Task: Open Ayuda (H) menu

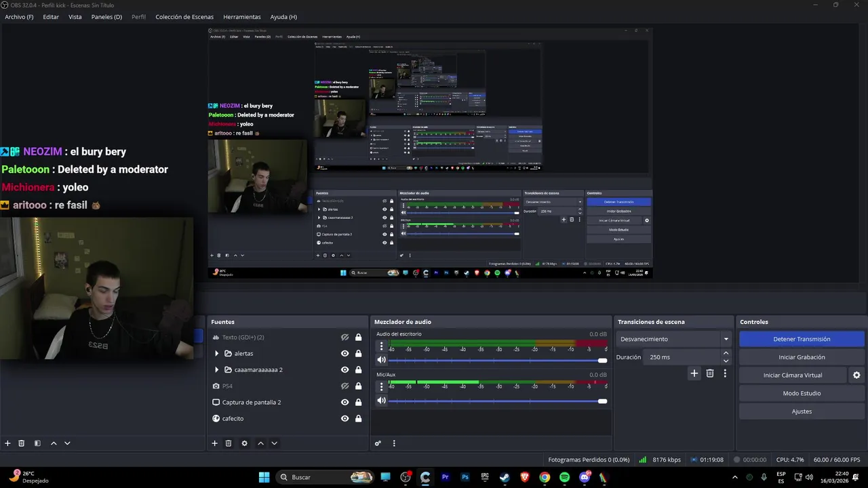Action: click(283, 17)
